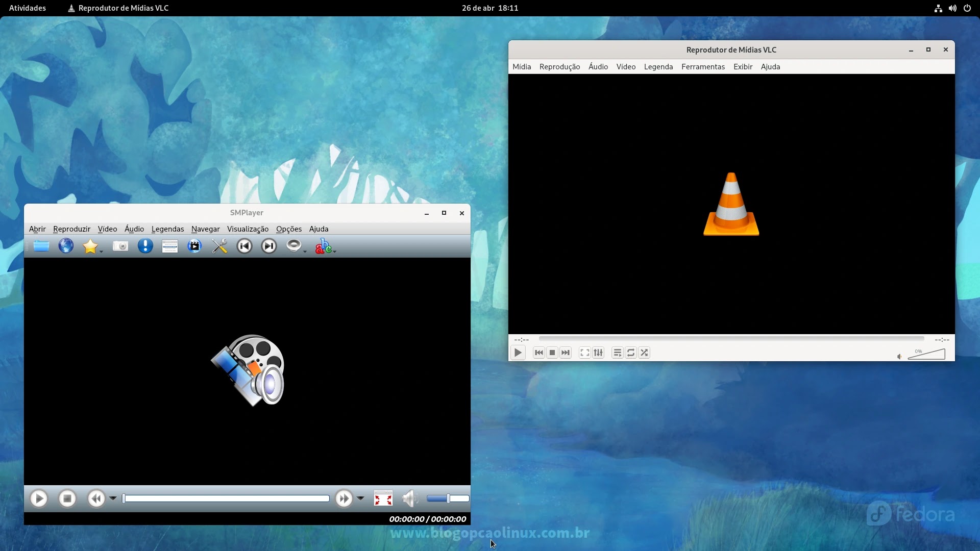This screenshot has height=551, width=980.
Task: Open Navegar menu in SMPlayer
Action: [x=206, y=229]
